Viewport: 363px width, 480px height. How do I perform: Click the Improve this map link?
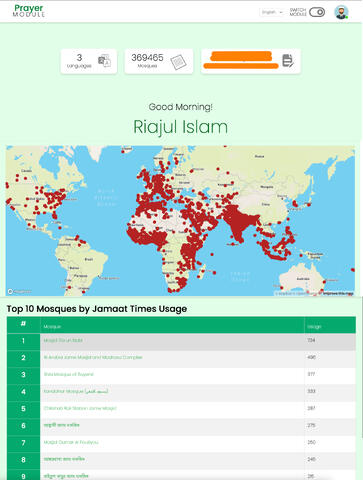[338, 293]
